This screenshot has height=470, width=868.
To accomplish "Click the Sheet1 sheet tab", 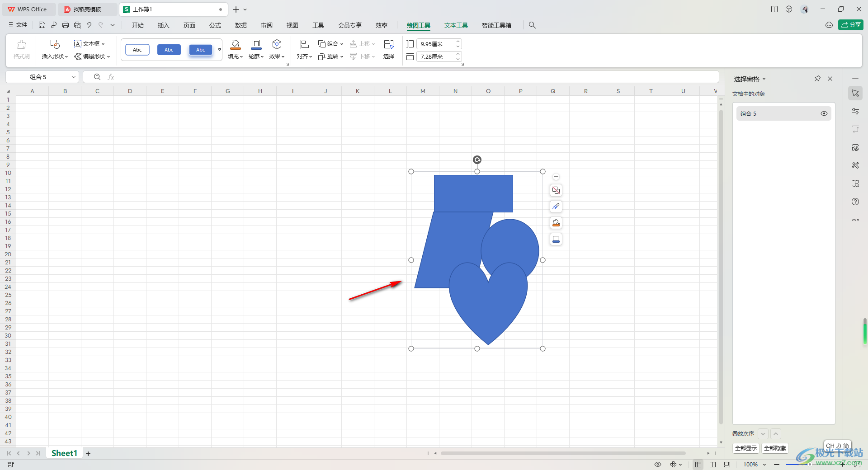I will [64, 453].
